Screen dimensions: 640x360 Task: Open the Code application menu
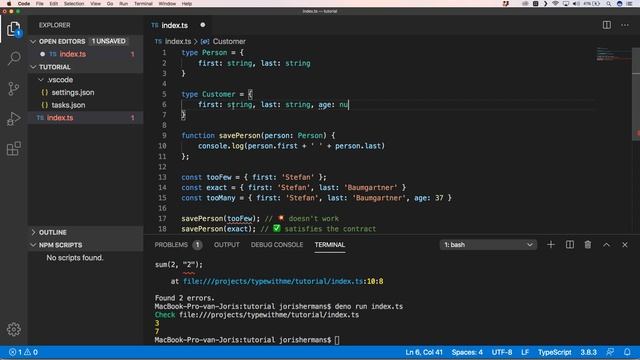24,4
